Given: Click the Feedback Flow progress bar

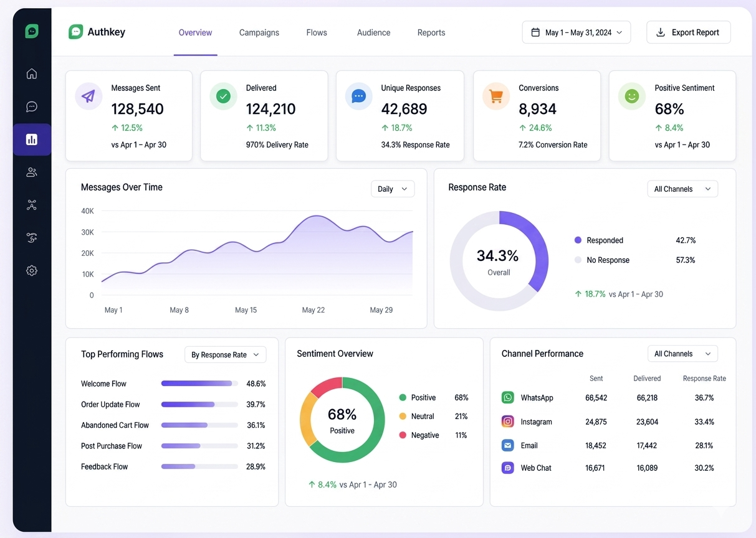Looking at the screenshot, I should click(199, 466).
